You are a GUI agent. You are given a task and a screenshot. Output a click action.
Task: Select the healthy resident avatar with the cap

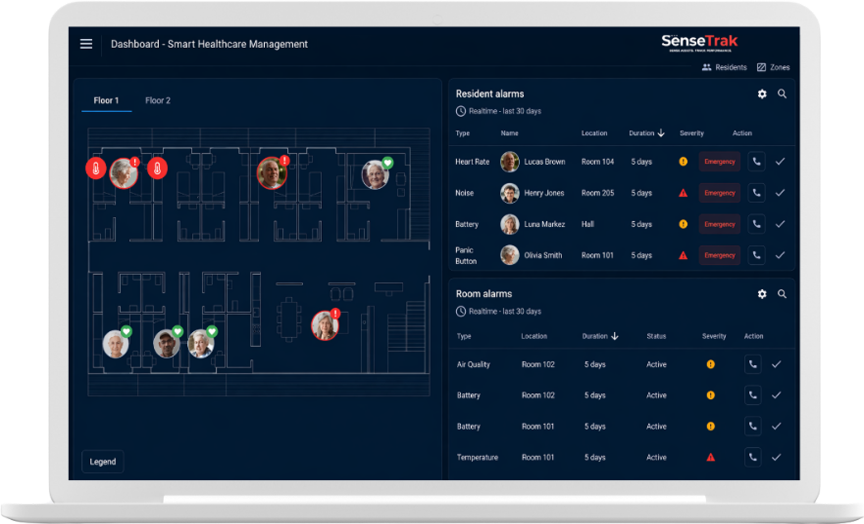(166, 344)
